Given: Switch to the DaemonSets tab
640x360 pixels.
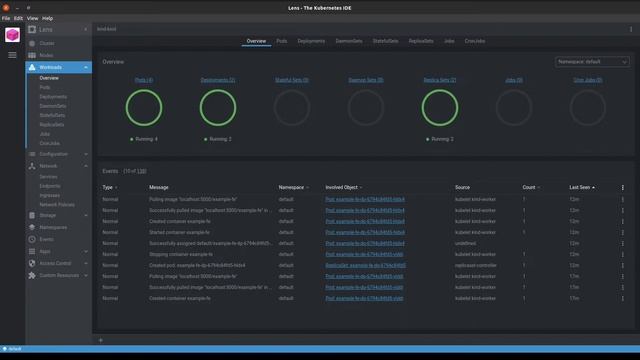Looking at the screenshot, I should [x=349, y=41].
